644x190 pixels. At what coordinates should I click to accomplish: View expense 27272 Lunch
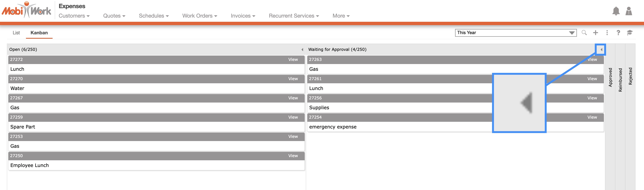tap(293, 59)
